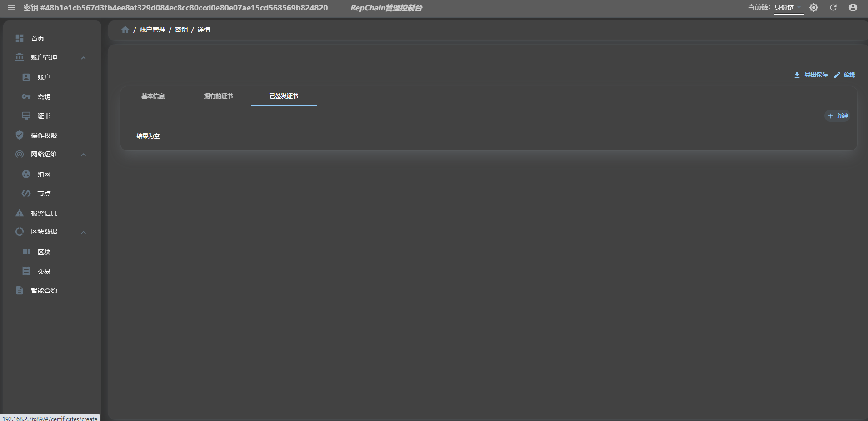Open the 当前链 身份链 dropdown
The image size is (868, 421).
click(788, 8)
